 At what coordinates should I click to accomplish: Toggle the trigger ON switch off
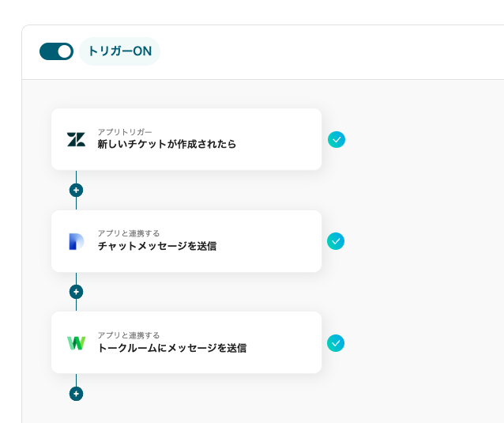pos(56,51)
